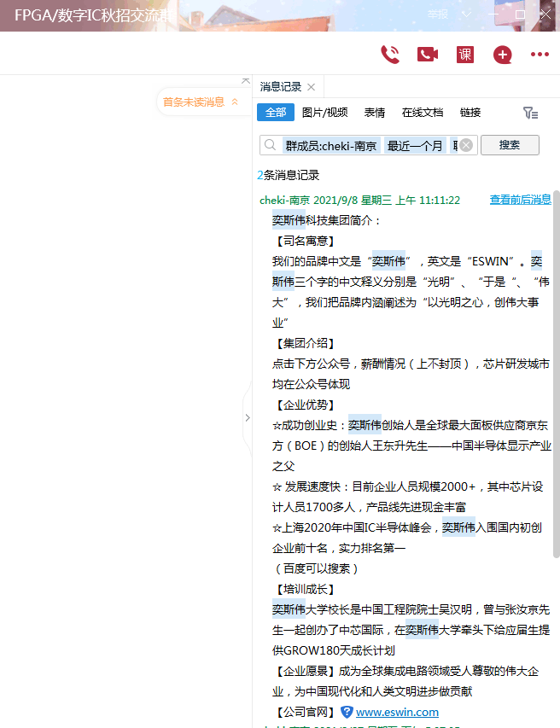
Task: Click the magnifier icon in search box
Action: coord(270,145)
